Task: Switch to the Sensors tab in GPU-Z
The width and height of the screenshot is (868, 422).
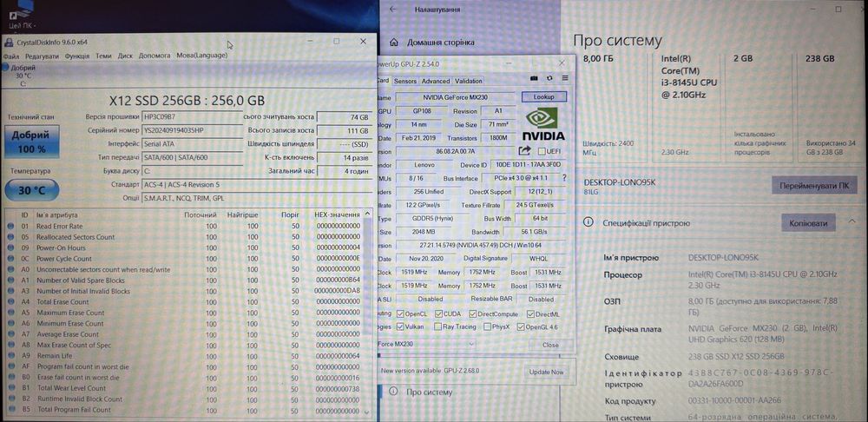Action: (405, 81)
